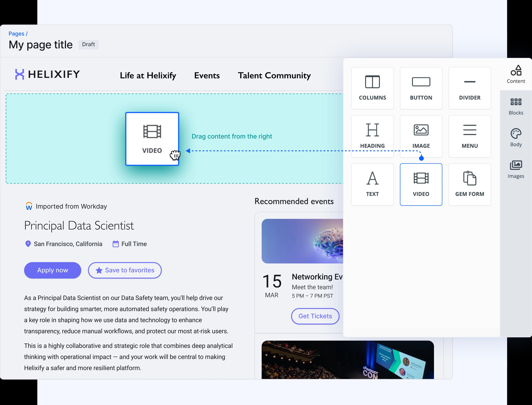The height and width of the screenshot is (405, 532).
Task: Click the Video tile in side panel
Action: pyautogui.click(x=421, y=184)
